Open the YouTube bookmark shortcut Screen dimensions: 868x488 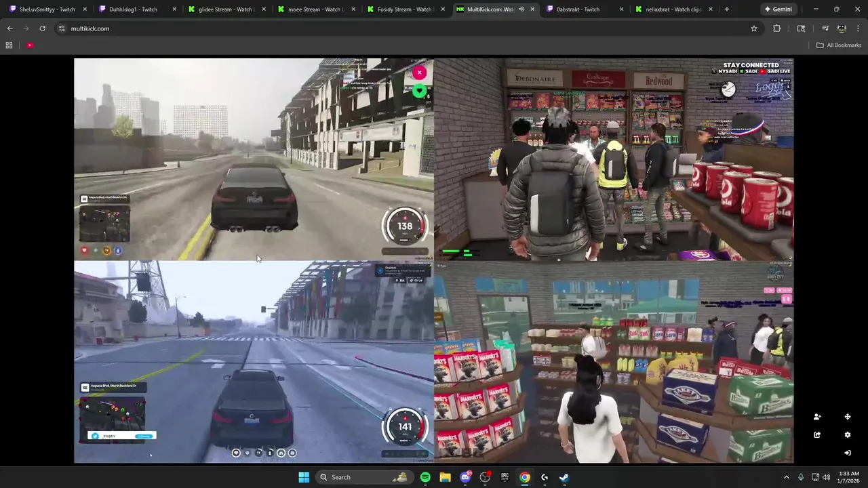coord(30,45)
